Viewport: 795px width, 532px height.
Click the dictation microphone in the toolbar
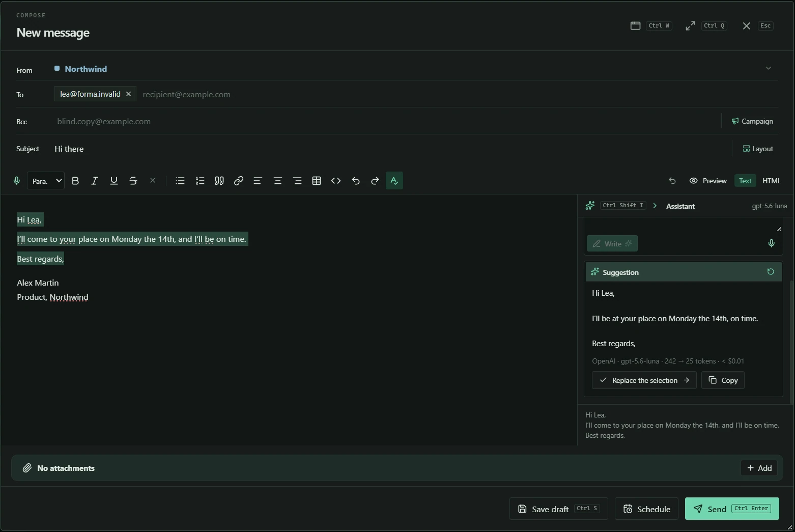[17, 181]
